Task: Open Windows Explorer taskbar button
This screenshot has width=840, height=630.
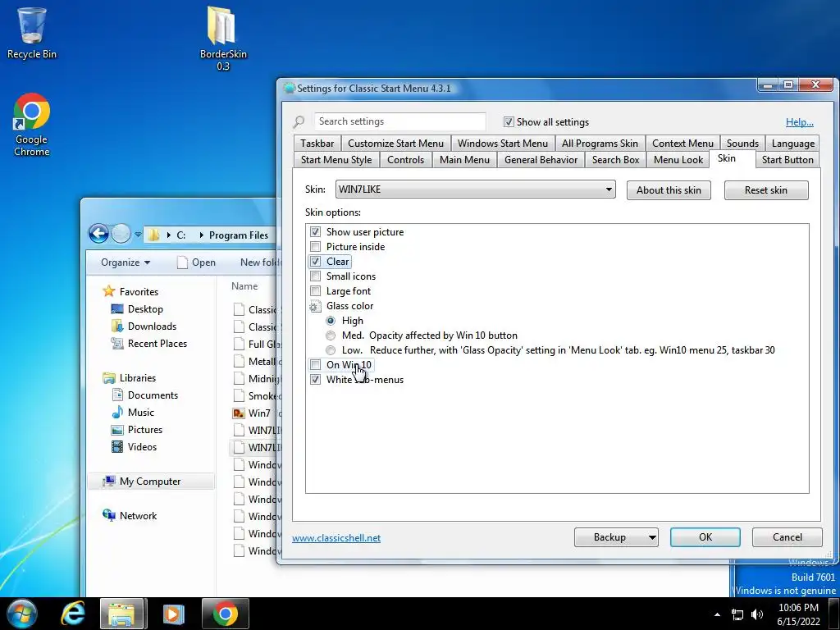Action: (121, 614)
